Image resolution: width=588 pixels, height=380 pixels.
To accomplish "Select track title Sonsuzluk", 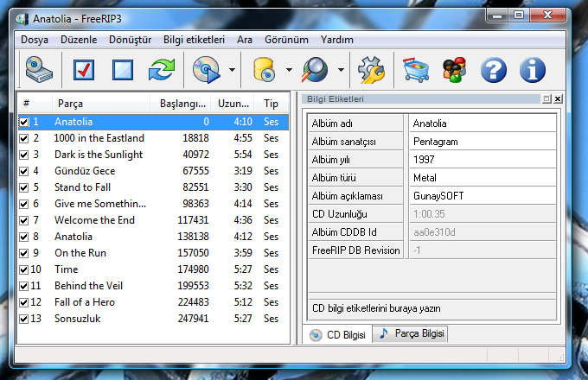I will [77, 319].
